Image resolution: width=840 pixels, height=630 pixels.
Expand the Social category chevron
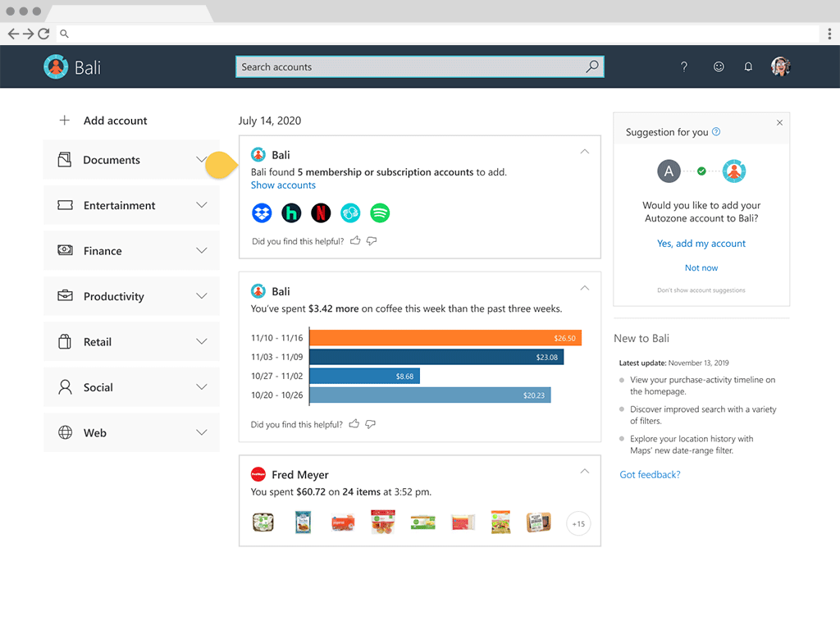202,387
